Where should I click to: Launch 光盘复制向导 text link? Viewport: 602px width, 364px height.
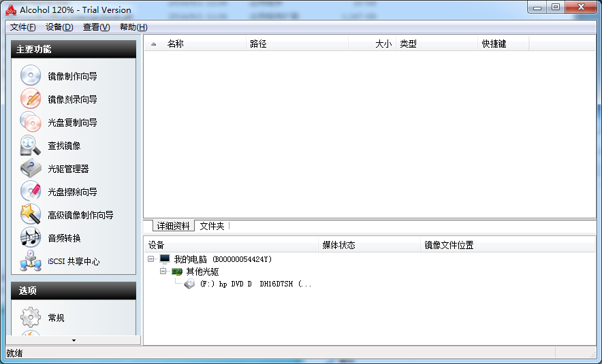coord(72,122)
